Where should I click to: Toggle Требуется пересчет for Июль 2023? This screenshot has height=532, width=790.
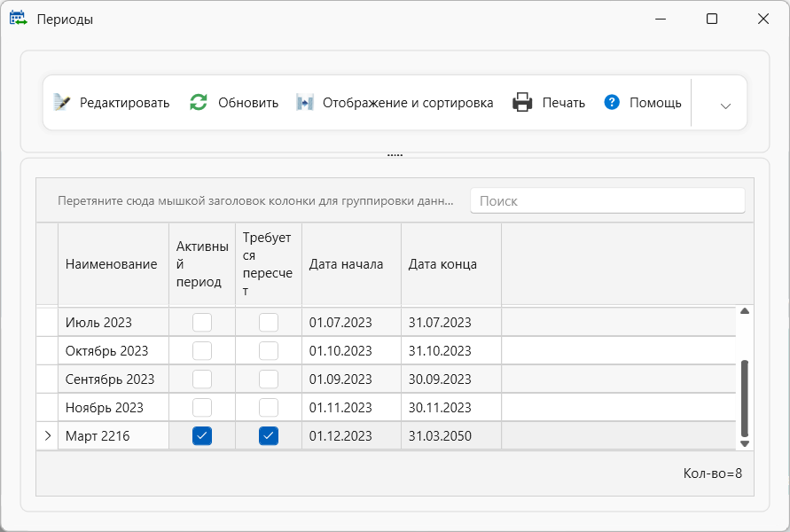click(269, 323)
